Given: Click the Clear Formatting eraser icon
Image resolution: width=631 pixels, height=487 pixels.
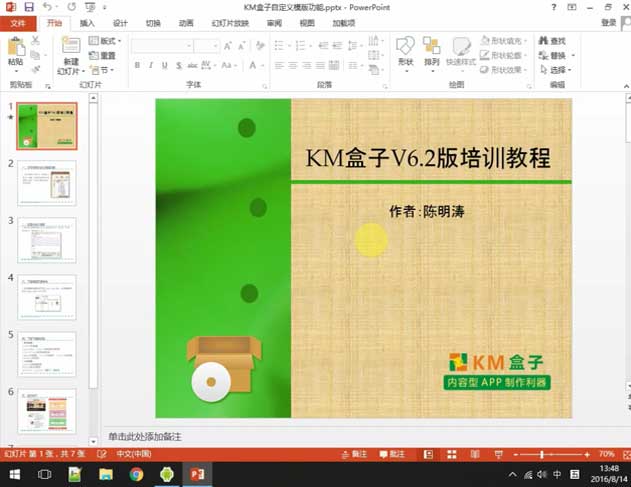Looking at the screenshot, I should pos(260,46).
